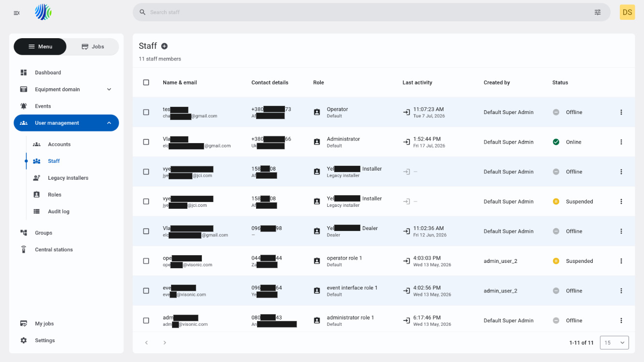Open search filter options icon
The image size is (644, 362).
tap(598, 12)
